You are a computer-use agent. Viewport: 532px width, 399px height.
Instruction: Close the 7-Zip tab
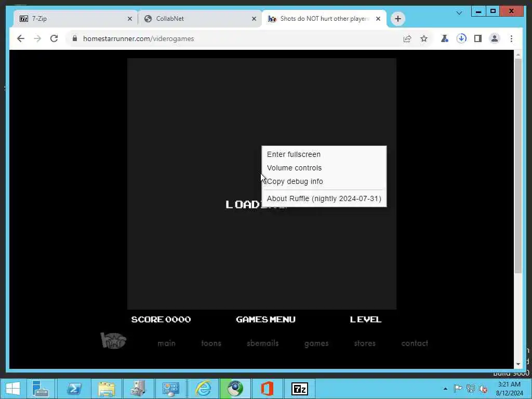pos(129,19)
